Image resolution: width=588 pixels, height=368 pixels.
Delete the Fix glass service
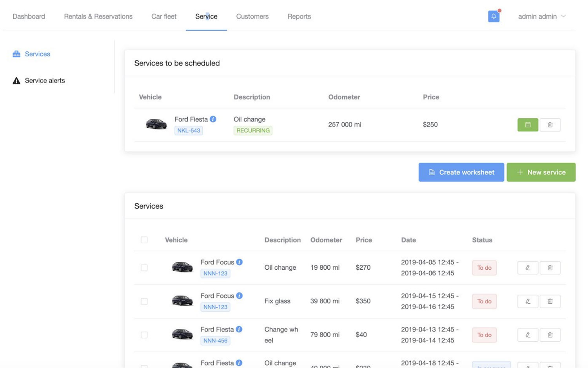550,301
